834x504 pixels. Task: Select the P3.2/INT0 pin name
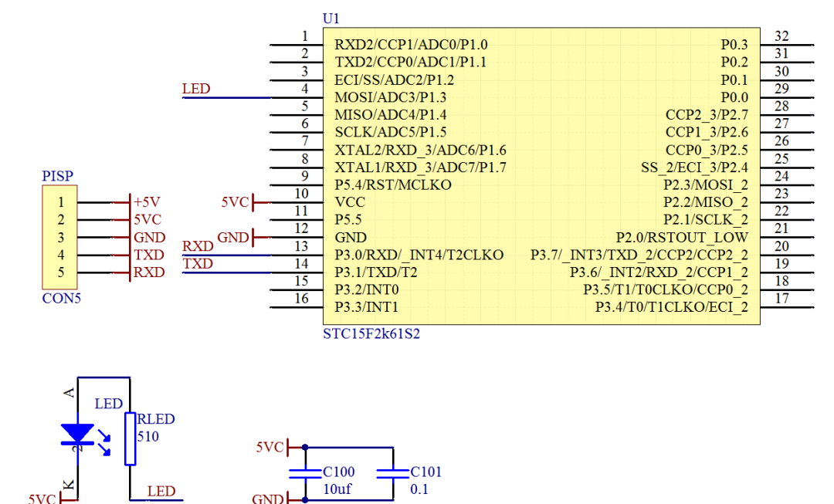(x=367, y=289)
